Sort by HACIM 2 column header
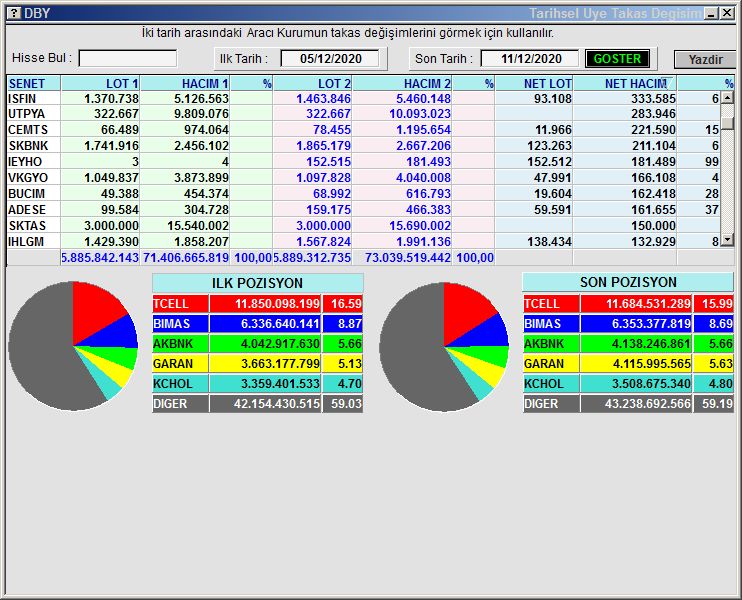 coord(402,84)
